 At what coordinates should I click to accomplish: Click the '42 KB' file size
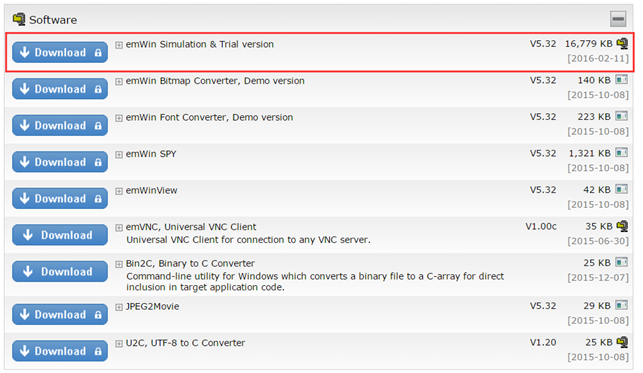click(597, 190)
